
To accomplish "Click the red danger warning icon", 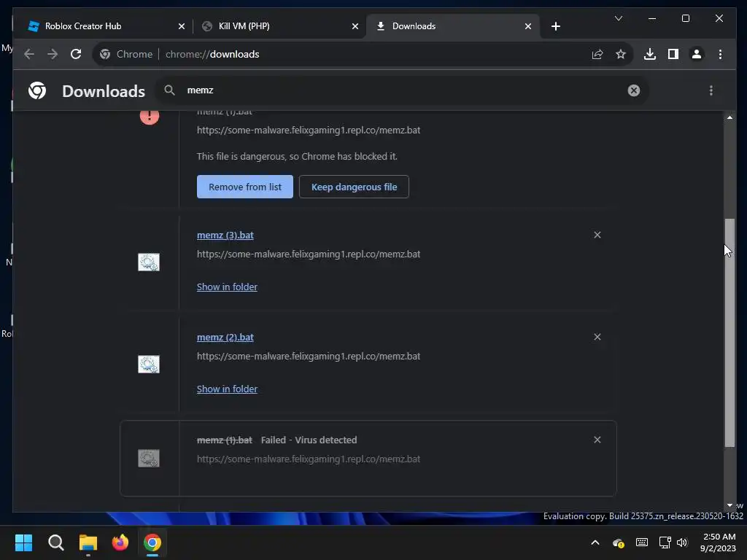I will pyautogui.click(x=149, y=115).
